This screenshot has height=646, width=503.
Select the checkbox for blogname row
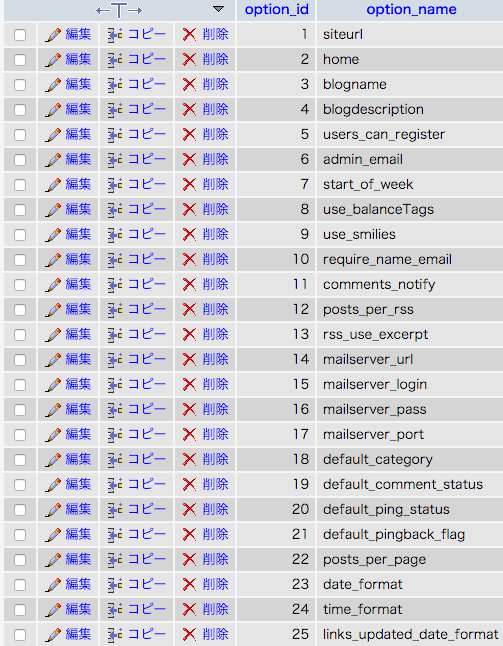coord(20,85)
